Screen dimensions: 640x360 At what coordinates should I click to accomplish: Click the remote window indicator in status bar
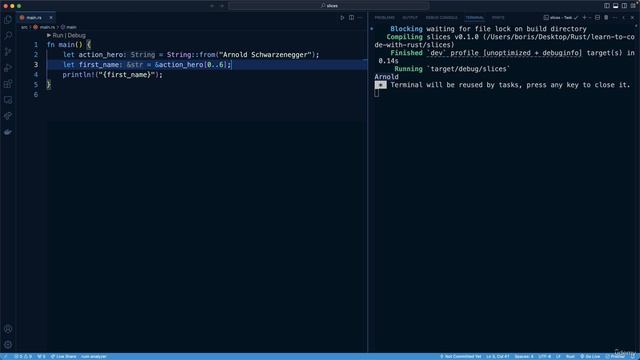(4, 357)
